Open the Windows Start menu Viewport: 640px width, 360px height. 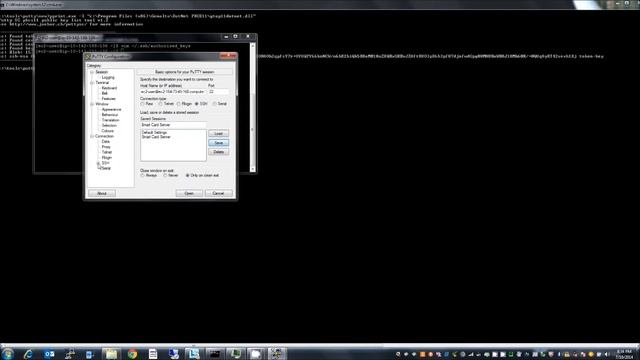[x=7, y=354]
